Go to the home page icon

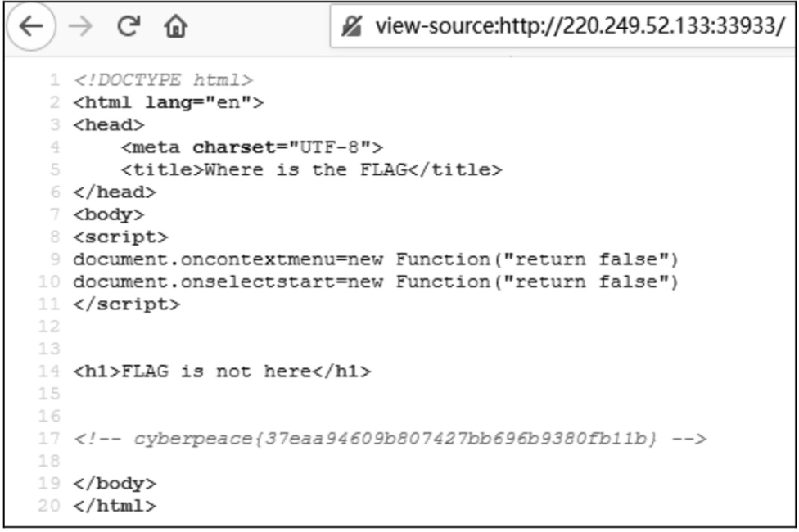pyautogui.click(x=176, y=26)
